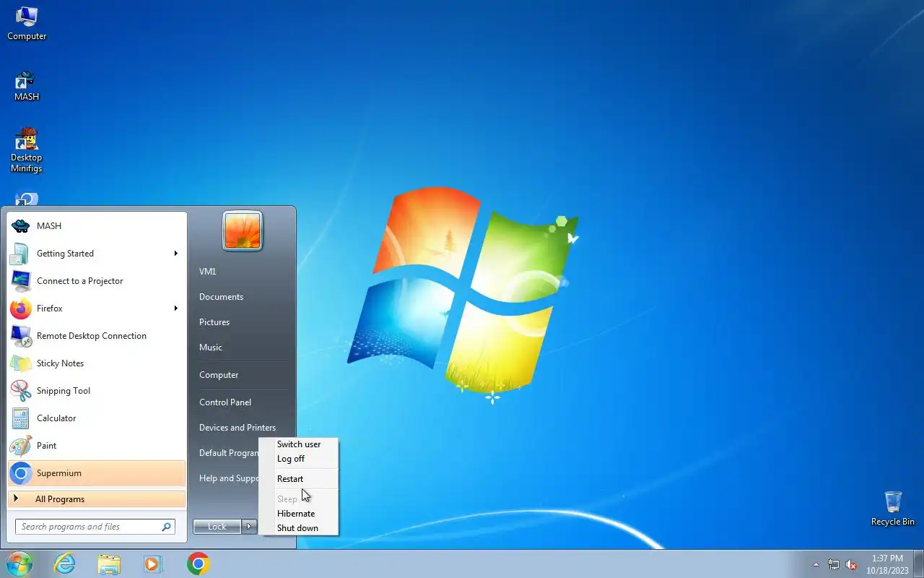This screenshot has height=578, width=924.
Task: Open Windows Explorer from the taskbar
Action: [x=109, y=564]
